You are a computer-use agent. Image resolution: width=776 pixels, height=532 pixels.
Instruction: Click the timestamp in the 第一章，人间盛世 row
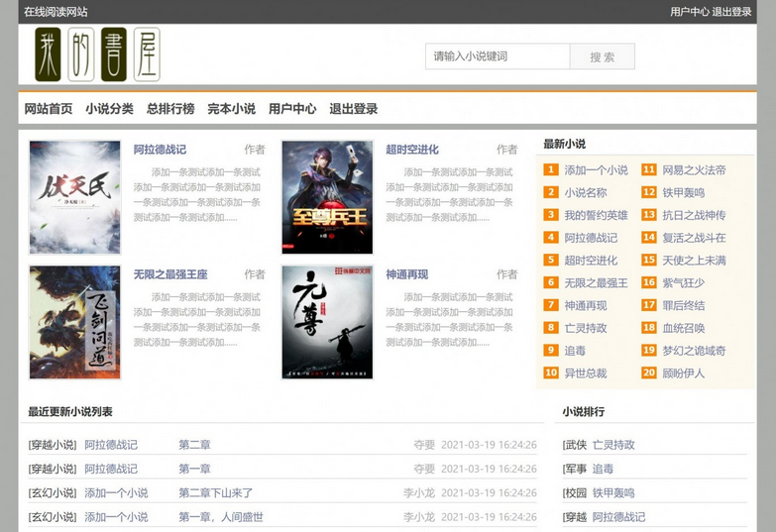point(489,517)
